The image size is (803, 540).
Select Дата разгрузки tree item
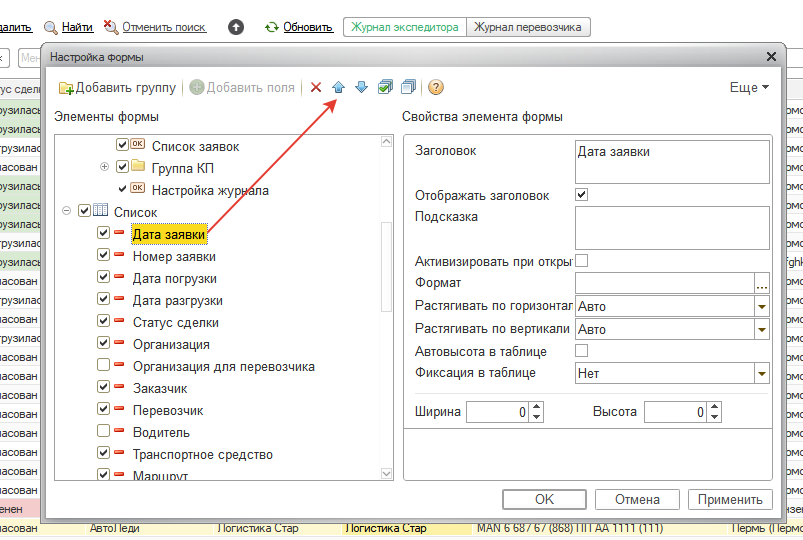tap(178, 300)
